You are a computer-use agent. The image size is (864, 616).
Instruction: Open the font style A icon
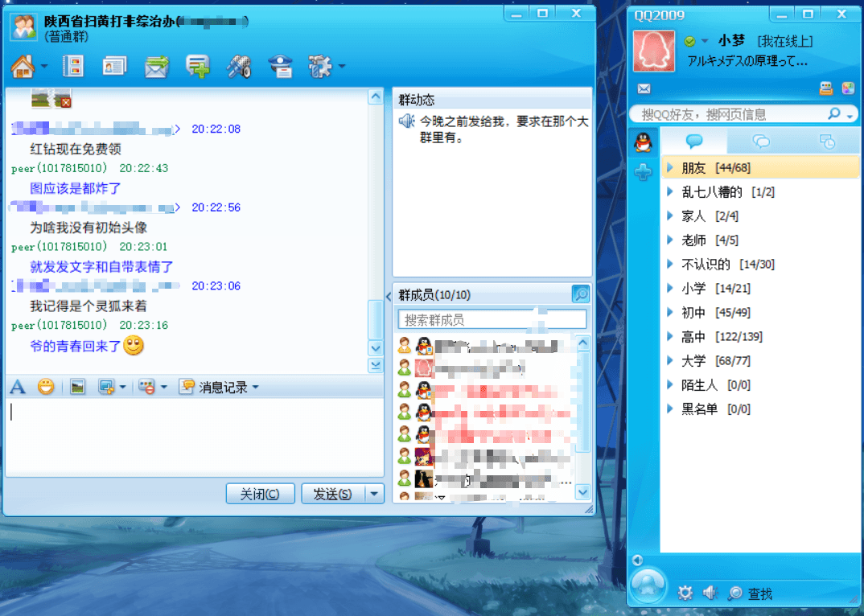pos(18,388)
